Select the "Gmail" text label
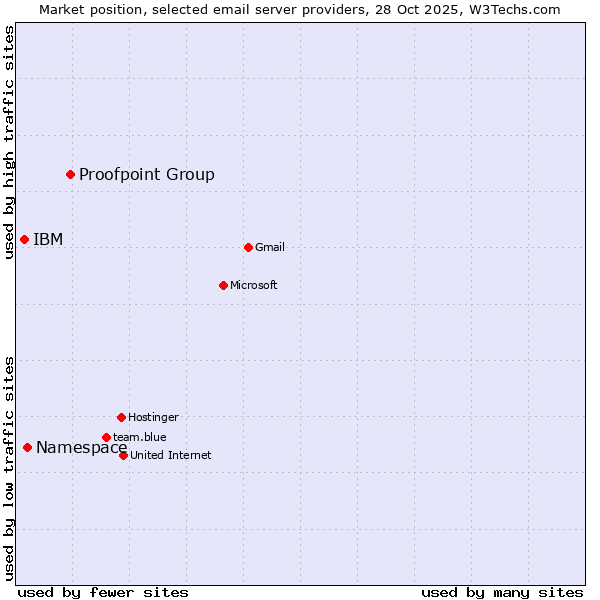 [x=270, y=247]
